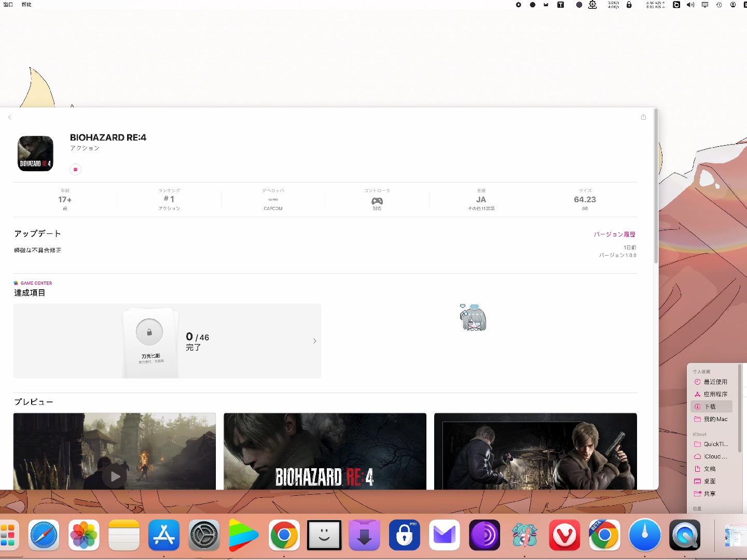Open the blue speedometer app in Dock
The width and height of the screenshot is (747, 560).
point(645,535)
